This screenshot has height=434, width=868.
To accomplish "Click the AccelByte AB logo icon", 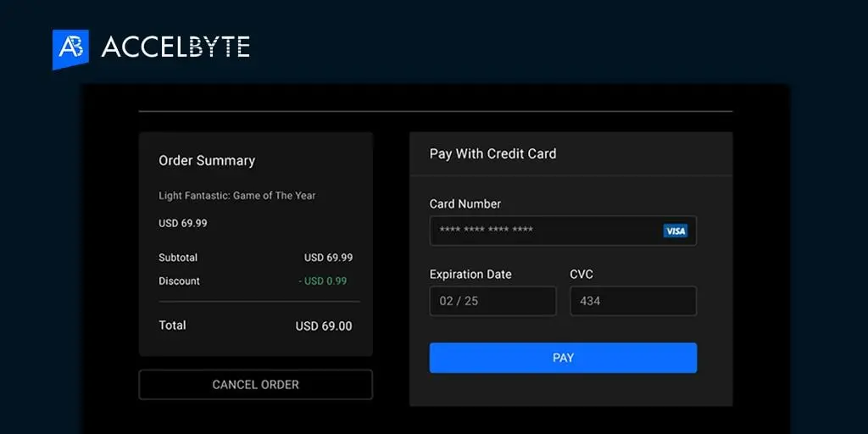I will [70, 48].
